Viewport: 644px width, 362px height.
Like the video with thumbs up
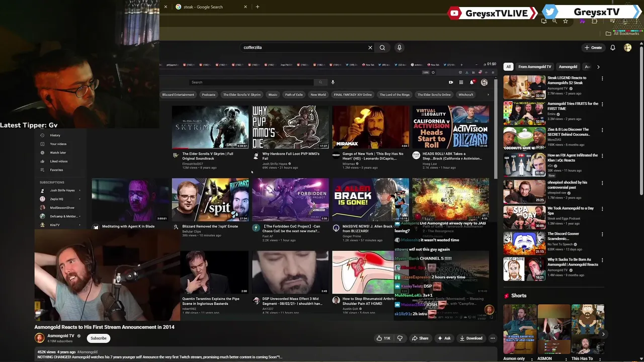pyautogui.click(x=383, y=338)
